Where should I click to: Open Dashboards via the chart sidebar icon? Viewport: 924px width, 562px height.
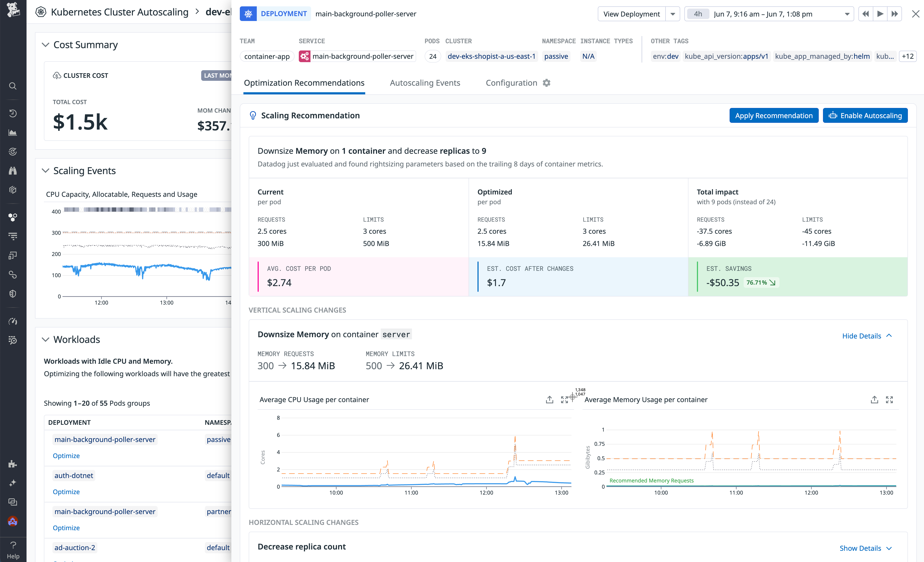[13, 132]
